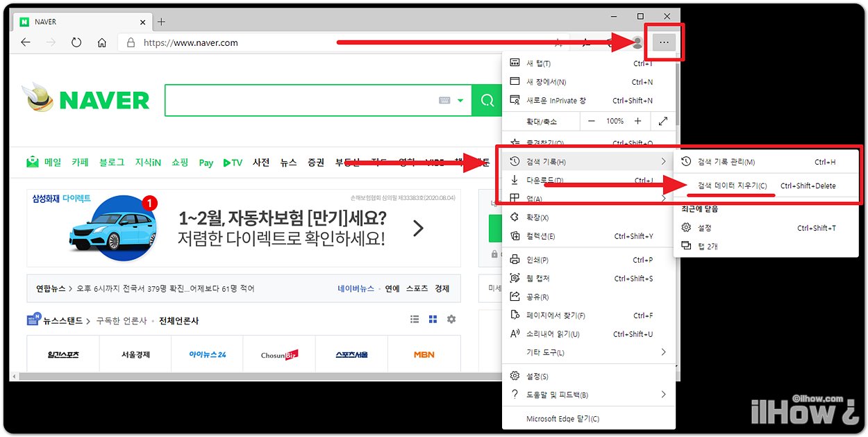This screenshot has height=437, width=868.
Task: Expand 검색 기록(H) submenu
Action: [x=587, y=162]
